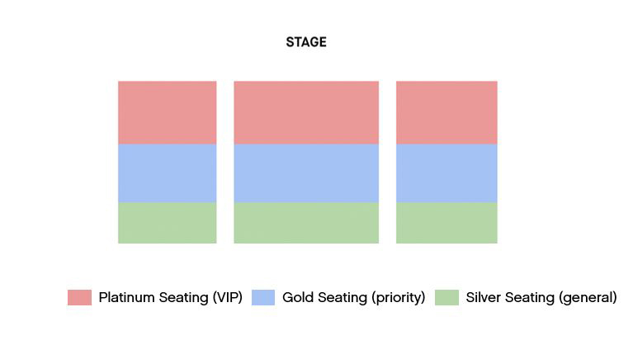Select right block Silver seating section
The width and height of the screenshot is (633, 364).
446,223
